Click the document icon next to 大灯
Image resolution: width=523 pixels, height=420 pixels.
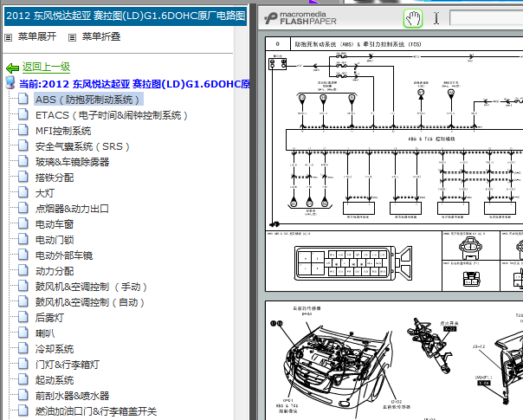(x=23, y=192)
